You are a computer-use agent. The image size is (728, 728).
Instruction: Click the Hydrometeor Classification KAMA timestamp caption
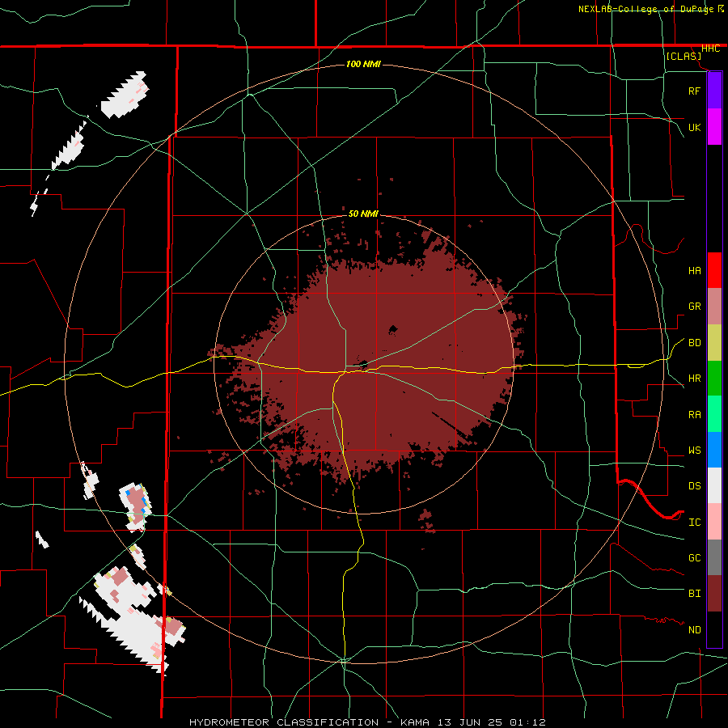point(367,722)
